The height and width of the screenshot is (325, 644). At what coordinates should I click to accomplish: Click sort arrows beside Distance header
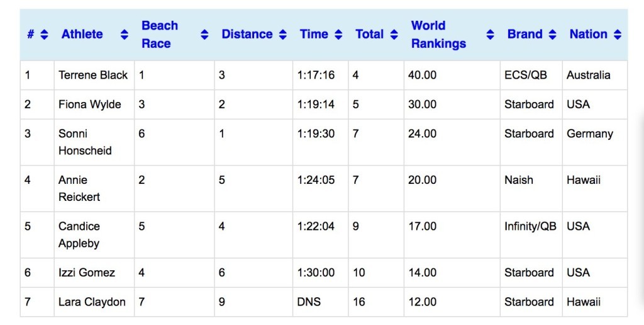tap(283, 35)
